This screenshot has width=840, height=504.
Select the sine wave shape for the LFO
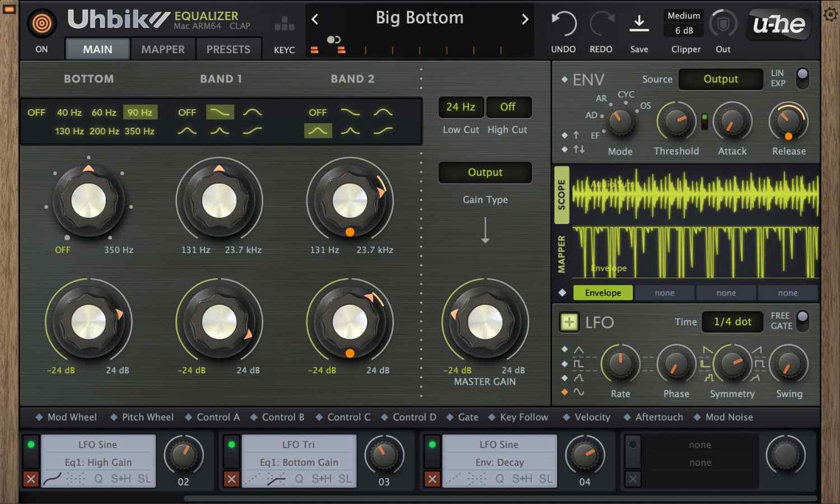[578, 392]
